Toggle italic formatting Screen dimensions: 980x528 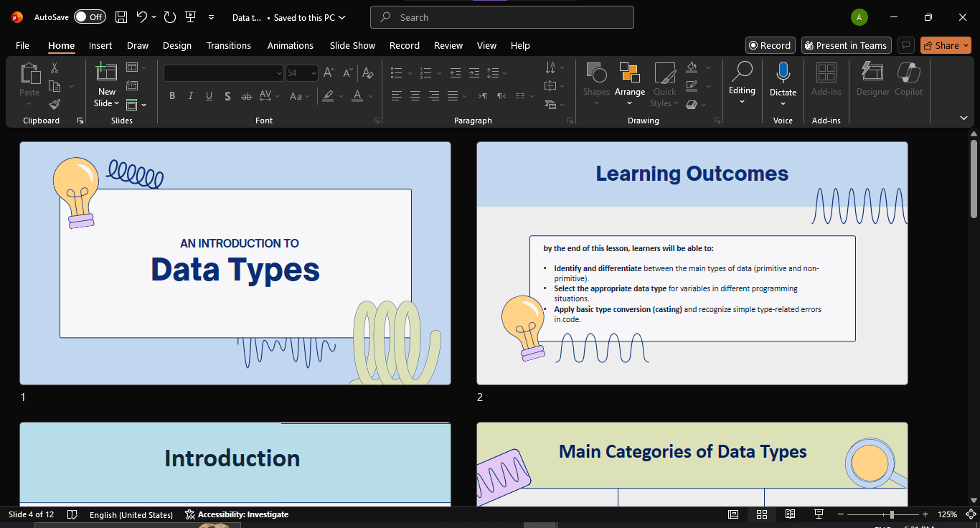click(190, 95)
